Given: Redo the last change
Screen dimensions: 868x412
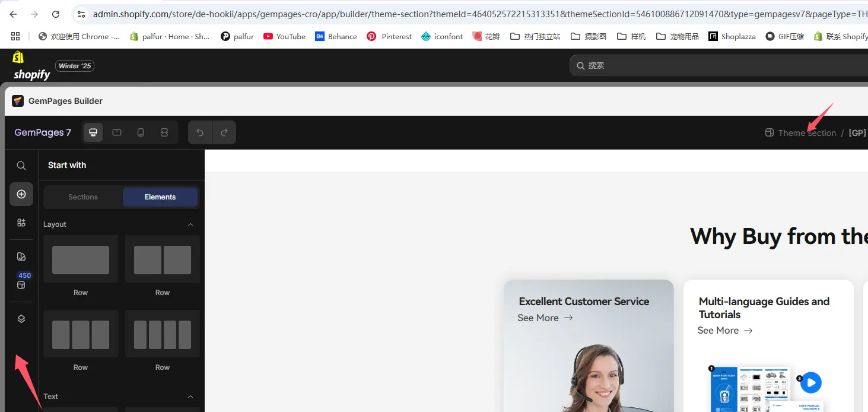Looking at the screenshot, I should pos(224,132).
